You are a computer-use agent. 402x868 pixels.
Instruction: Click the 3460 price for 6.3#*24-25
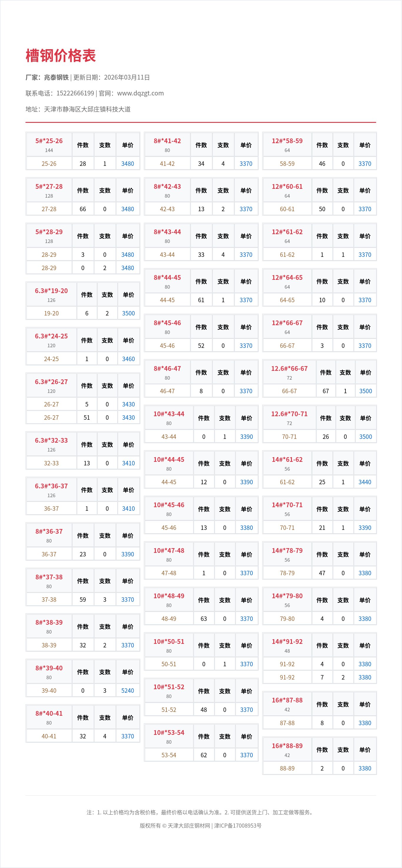[128, 359]
